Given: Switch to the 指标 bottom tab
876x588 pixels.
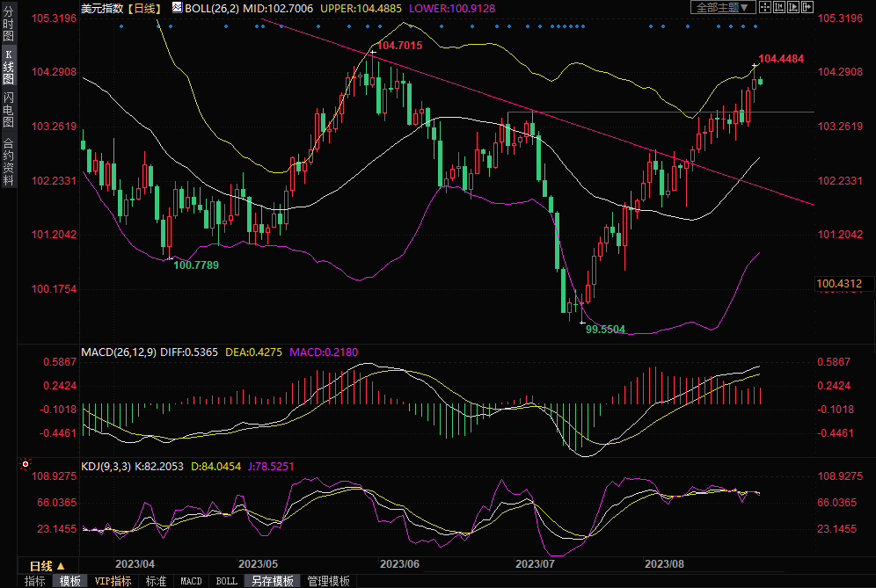Looking at the screenshot, I should pos(35,581).
